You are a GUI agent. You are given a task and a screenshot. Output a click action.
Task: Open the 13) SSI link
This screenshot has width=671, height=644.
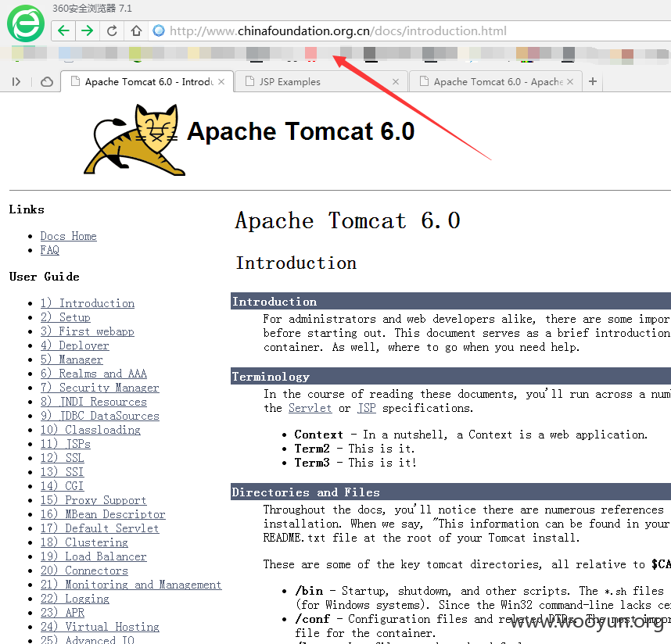pyautogui.click(x=62, y=472)
